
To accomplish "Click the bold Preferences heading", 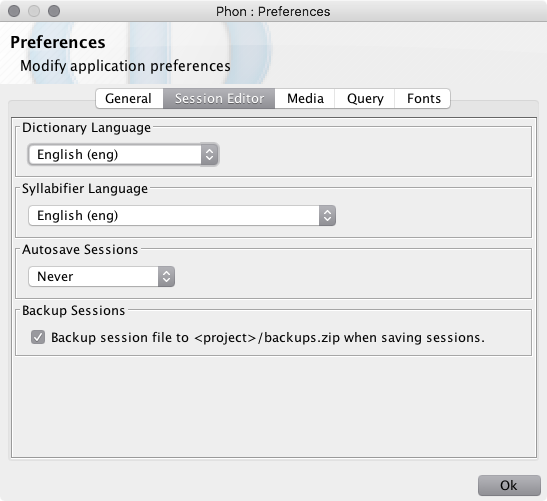I will [58, 42].
